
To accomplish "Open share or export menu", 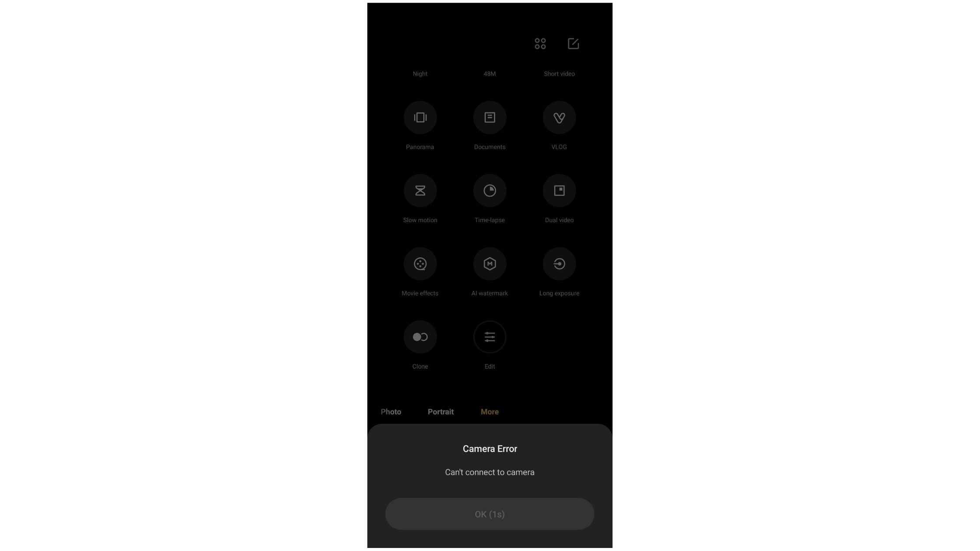I will click(x=573, y=43).
